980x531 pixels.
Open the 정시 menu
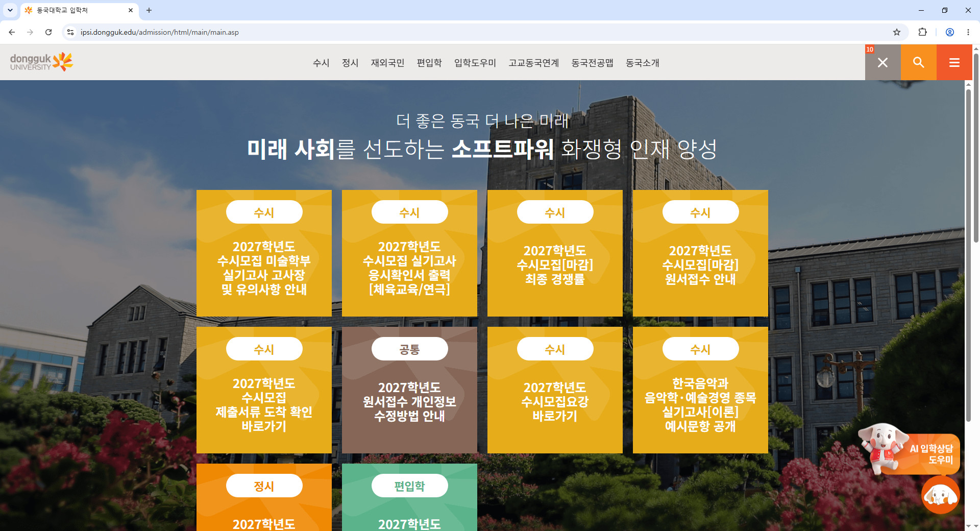[x=350, y=63]
